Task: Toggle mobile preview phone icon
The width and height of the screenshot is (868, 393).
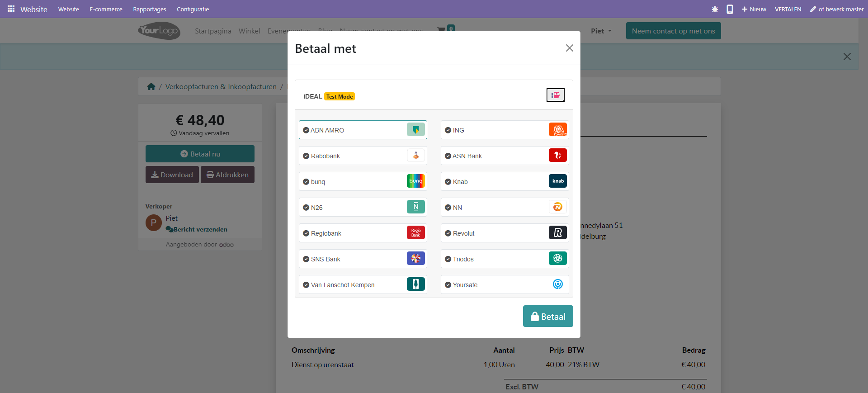Action: pos(730,9)
